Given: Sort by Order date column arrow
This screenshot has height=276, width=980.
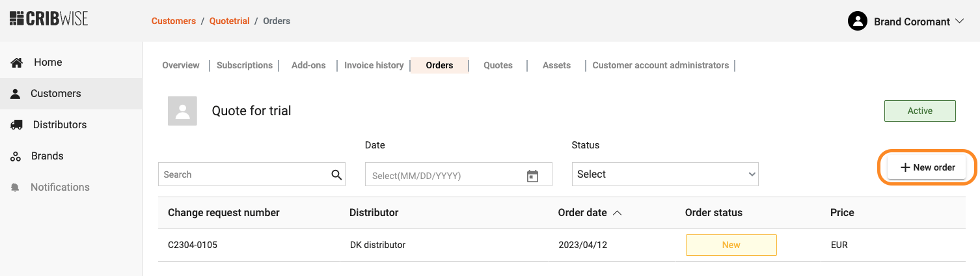Looking at the screenshot, I should (618, 213).
